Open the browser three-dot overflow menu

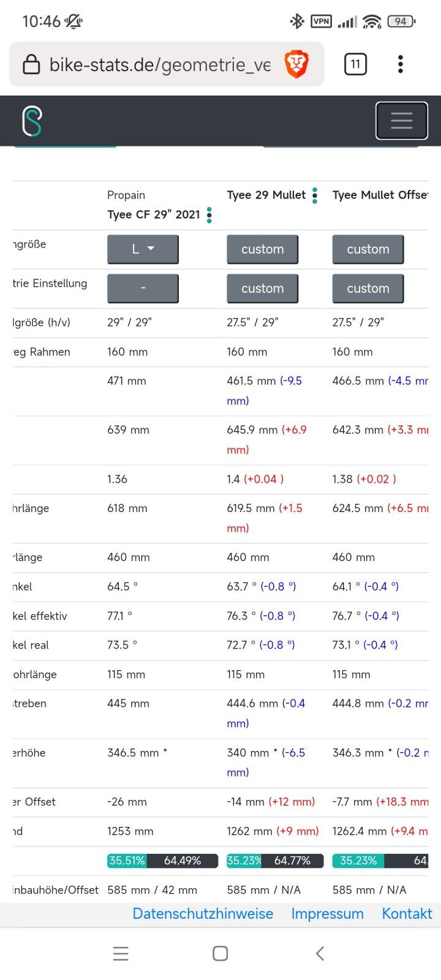click(x=400, y=64)
